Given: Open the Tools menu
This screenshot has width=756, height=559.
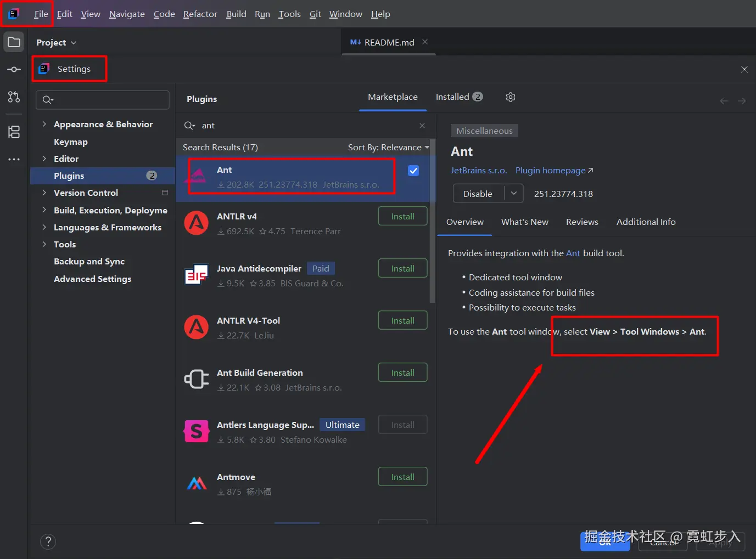Looking at the screenshot, I should pos(289,14).
